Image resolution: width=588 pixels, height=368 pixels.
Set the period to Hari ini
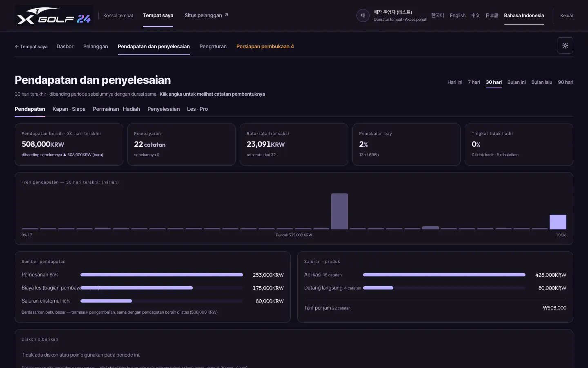click(x=455, y=82)
